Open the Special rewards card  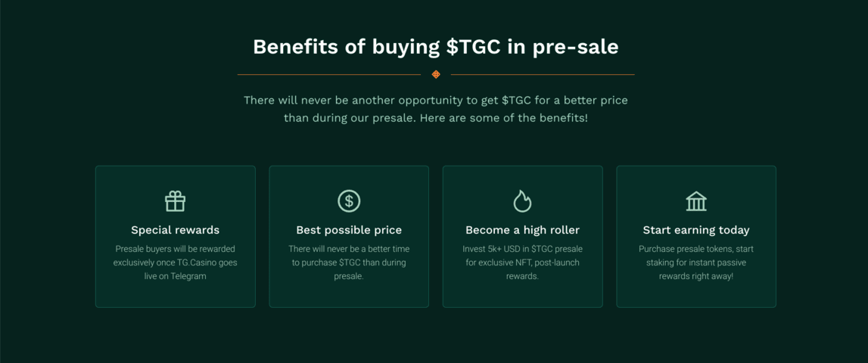click(175, 236)
